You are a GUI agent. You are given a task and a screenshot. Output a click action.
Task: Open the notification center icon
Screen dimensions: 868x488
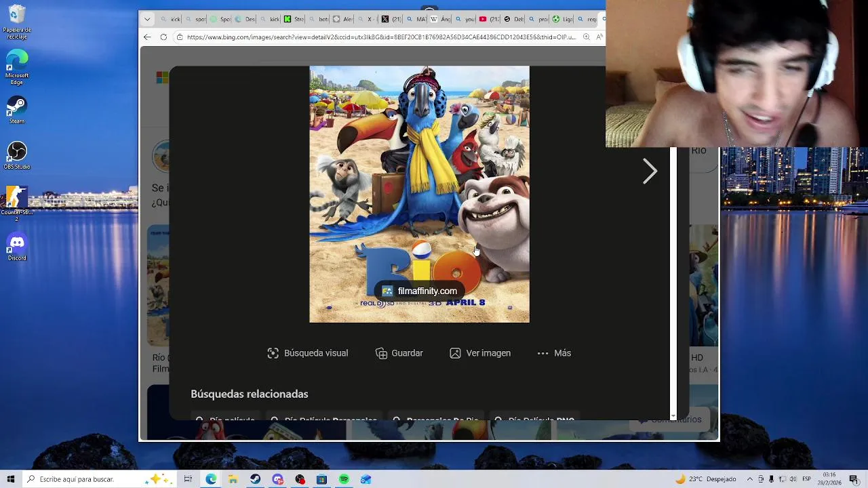[x=854, y=479]
